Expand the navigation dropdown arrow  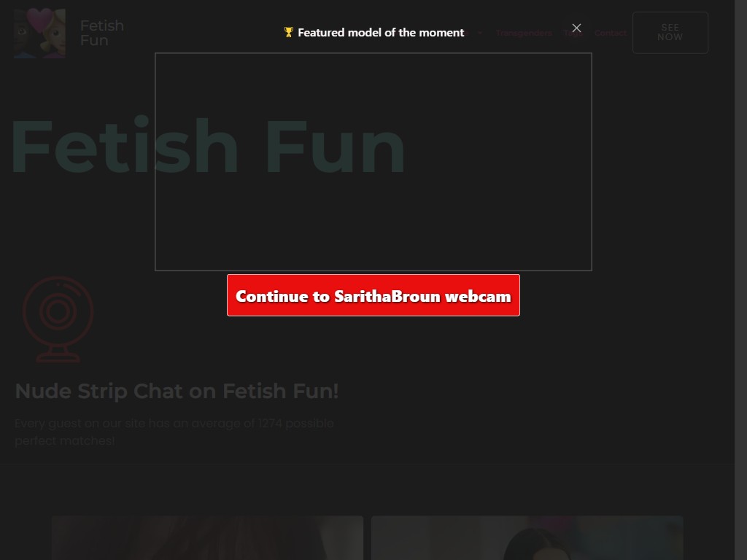pos(480,33)
